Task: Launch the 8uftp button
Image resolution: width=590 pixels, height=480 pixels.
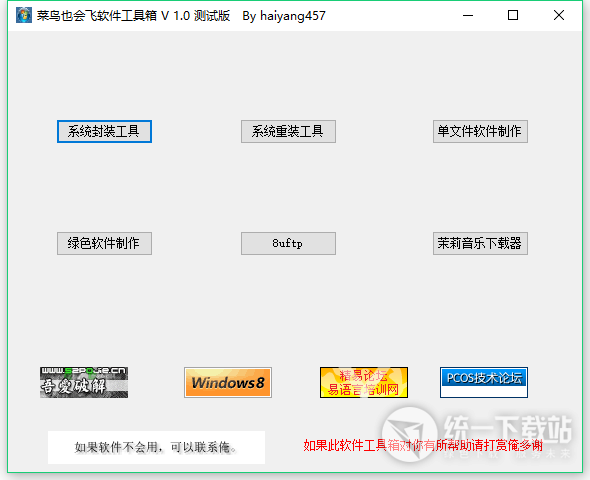Action: click(288, 243)
